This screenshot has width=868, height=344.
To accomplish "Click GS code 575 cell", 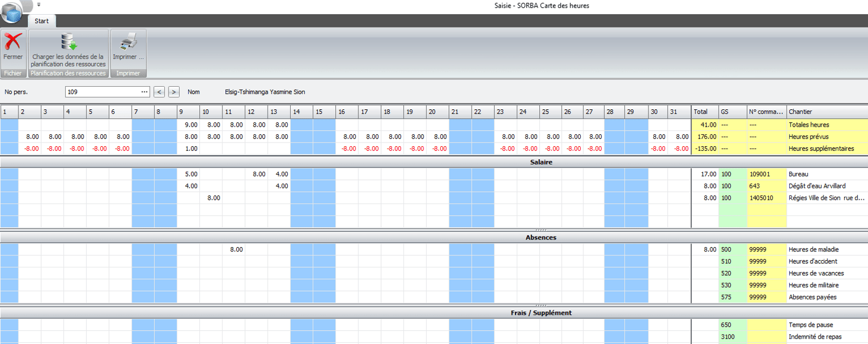I will tap(733, 297).
